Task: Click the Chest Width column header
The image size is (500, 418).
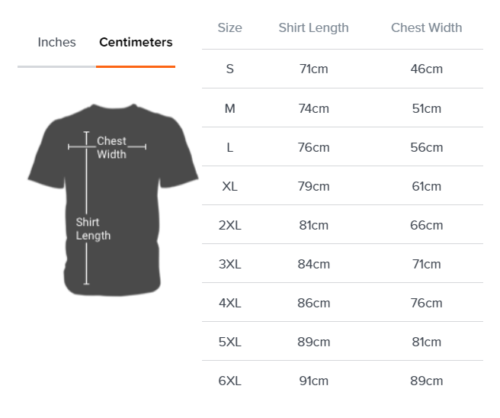Action: pos(426,28)
